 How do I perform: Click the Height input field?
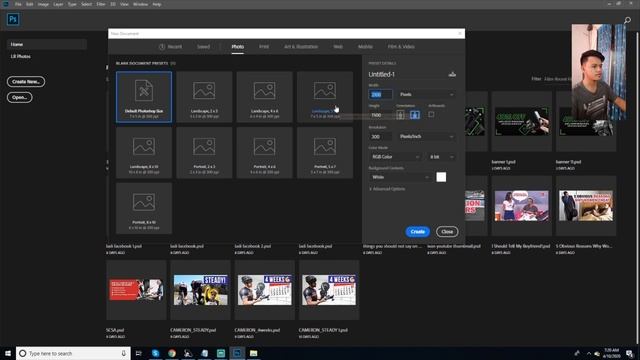click(380, 115)
